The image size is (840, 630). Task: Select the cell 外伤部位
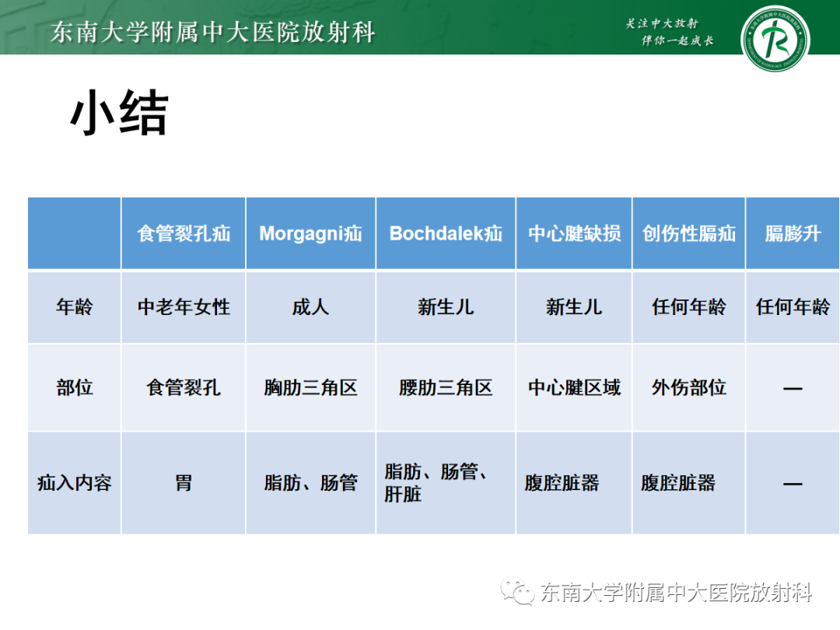pyautogui.click(x=689, y=387)
